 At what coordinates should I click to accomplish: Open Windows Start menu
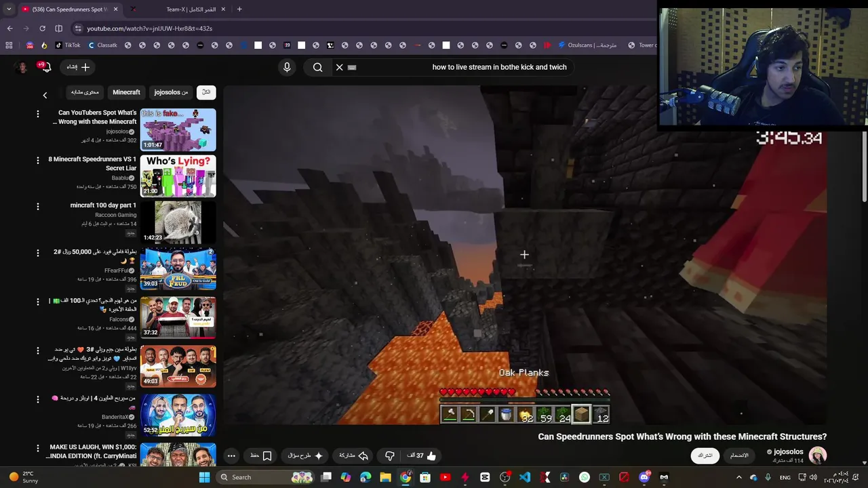pyautogui.click(x=204, y=477)
